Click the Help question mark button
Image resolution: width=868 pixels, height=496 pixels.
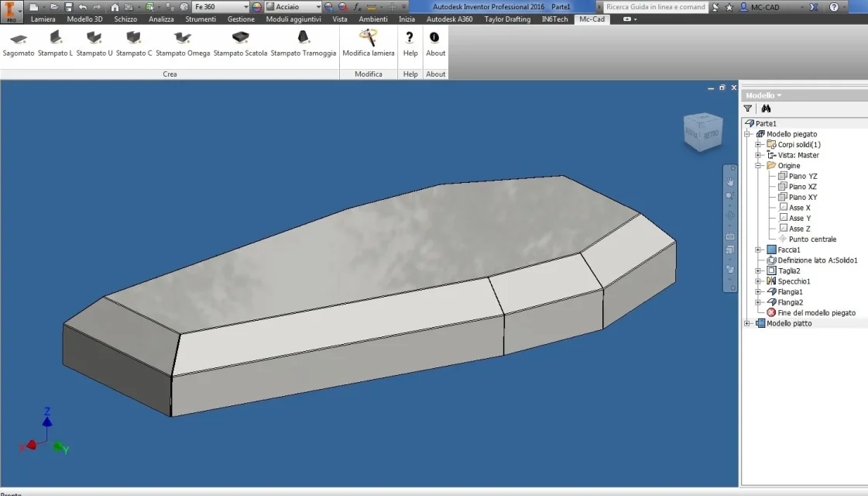point(410,43)
